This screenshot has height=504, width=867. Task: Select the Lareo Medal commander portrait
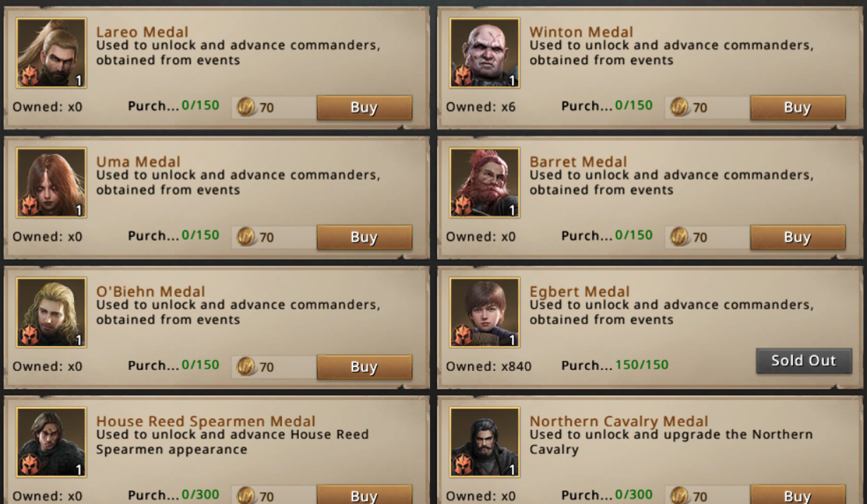(51, 53)
